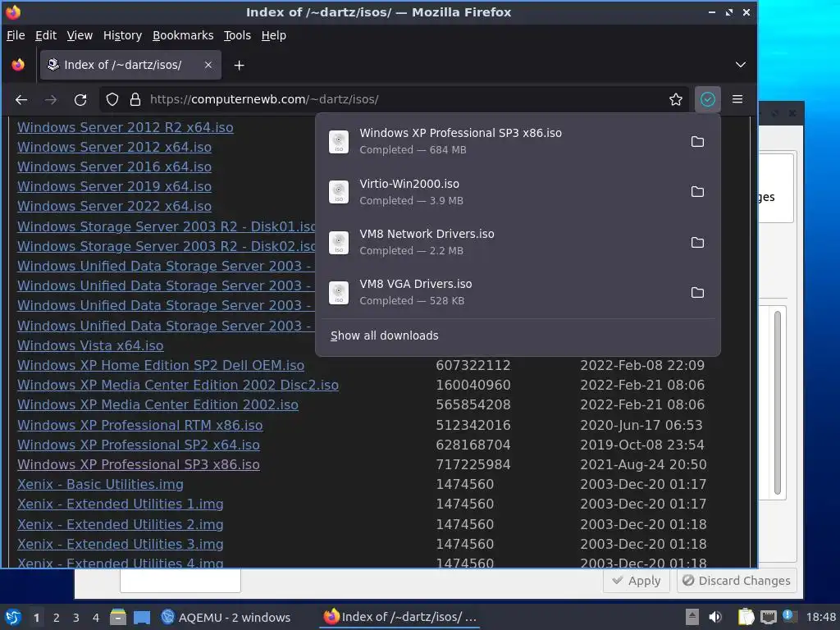The width and height of the screenshot is (840, 630).
Task: Switch to virtual desktop 3
Action: point(76,618)
